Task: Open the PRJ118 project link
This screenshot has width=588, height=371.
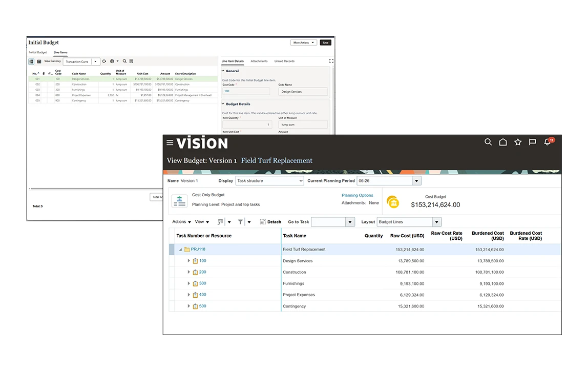Action: pos(198,250)
